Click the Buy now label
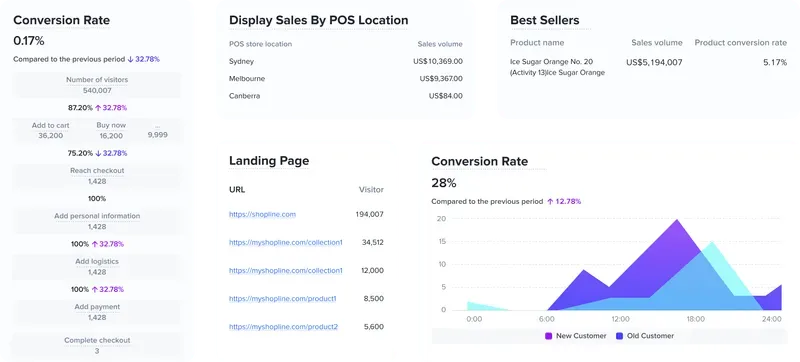This screenshot has width=800, height=362. click(x=111, y=125)
